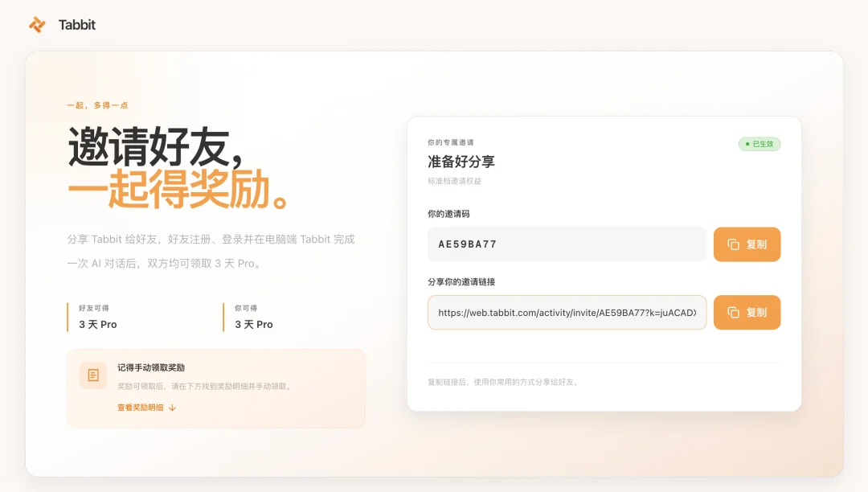The image size is (868, 492).
Task: Click the invitation link URL field
Action: click(x=567, y=312)
